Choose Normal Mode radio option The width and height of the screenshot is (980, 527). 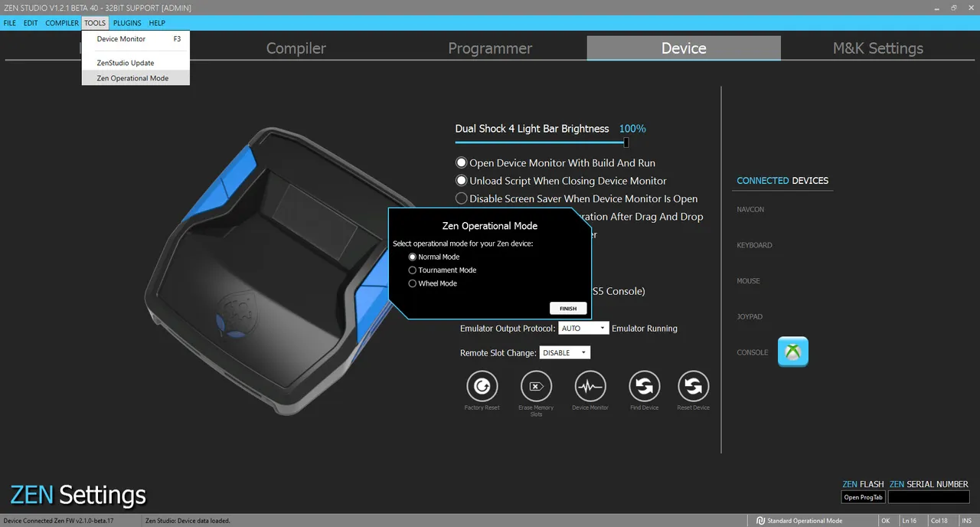(x=413, y=257)
